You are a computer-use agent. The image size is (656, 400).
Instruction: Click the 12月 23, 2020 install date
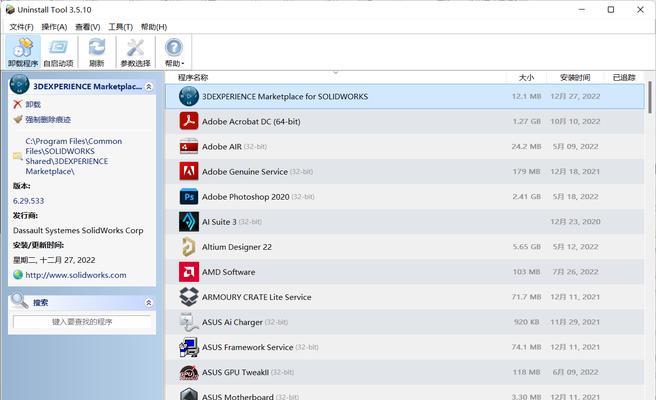(x=575, y=222)
